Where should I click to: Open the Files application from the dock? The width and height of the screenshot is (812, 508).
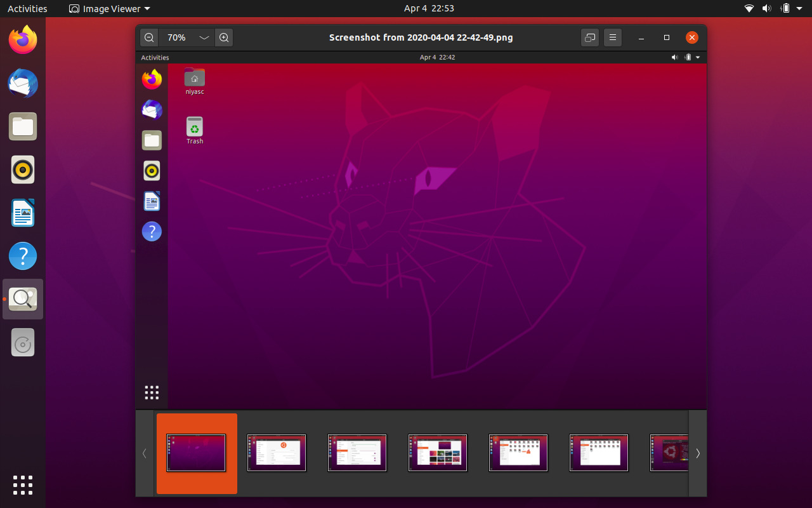tap(22, 126)
